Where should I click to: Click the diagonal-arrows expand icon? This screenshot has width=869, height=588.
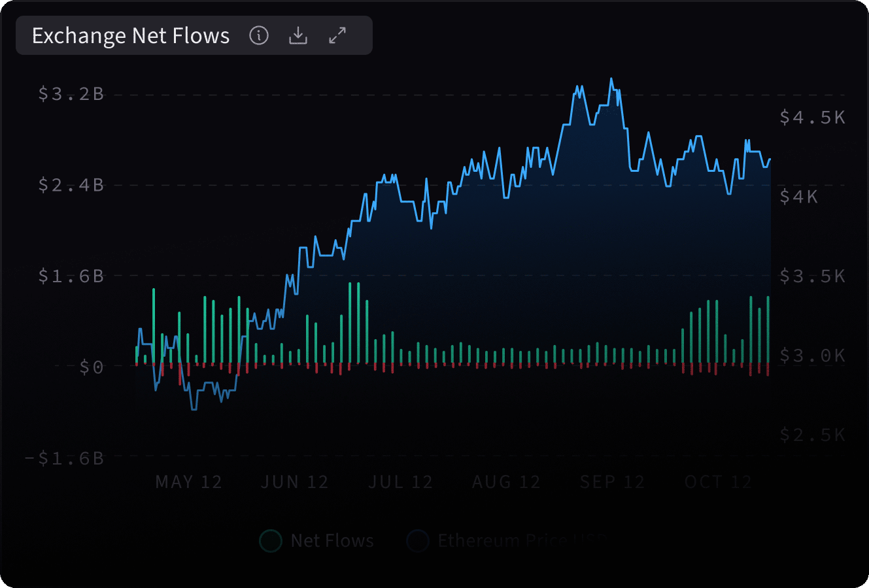click(337, 36)
